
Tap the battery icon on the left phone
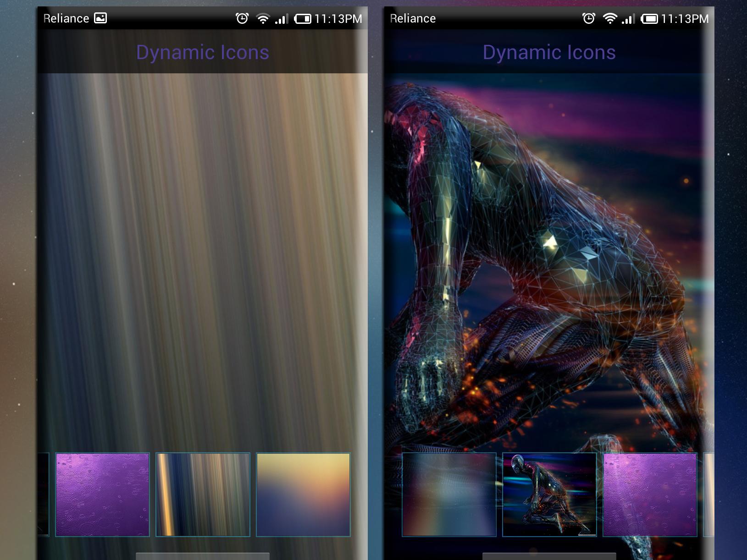coord(303,19)
